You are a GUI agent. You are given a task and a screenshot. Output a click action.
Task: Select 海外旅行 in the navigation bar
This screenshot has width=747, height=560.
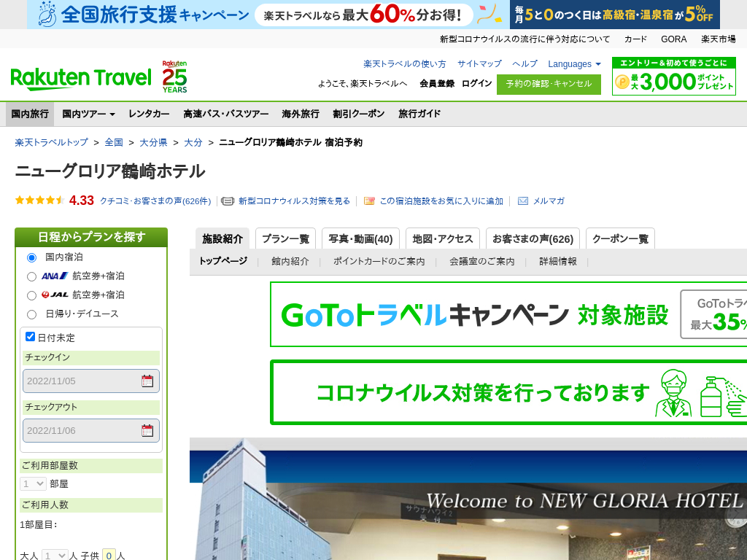pyautogui.click(x=301, y=114)
